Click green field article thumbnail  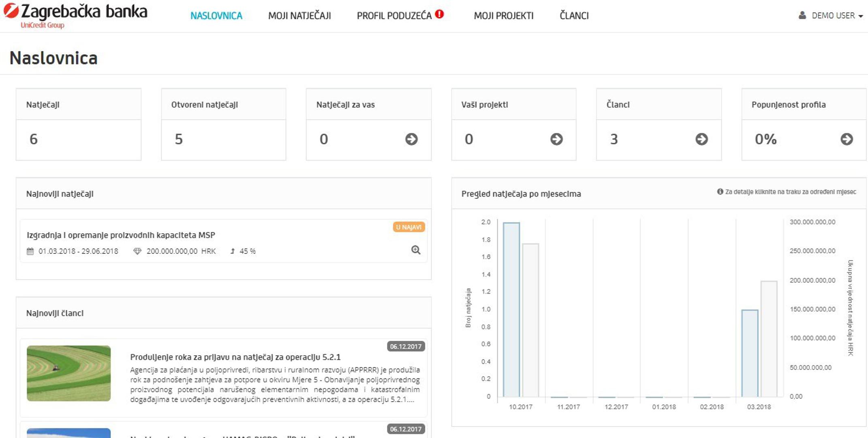68,373
